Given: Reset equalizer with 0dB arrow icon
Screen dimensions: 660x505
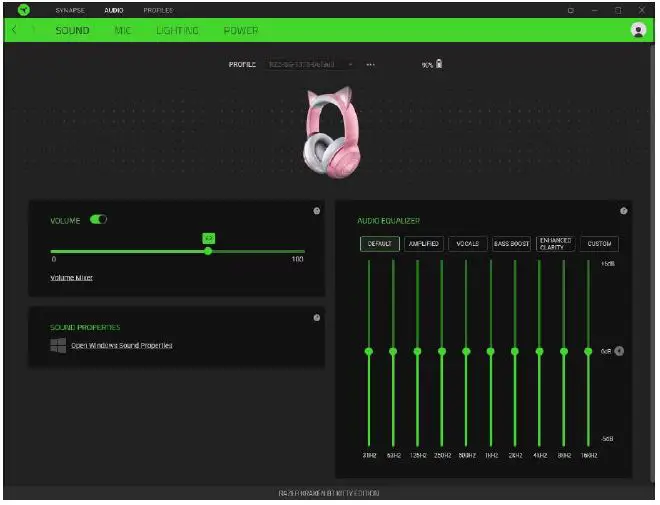Looking at the screenshot, I should (619, 351).
